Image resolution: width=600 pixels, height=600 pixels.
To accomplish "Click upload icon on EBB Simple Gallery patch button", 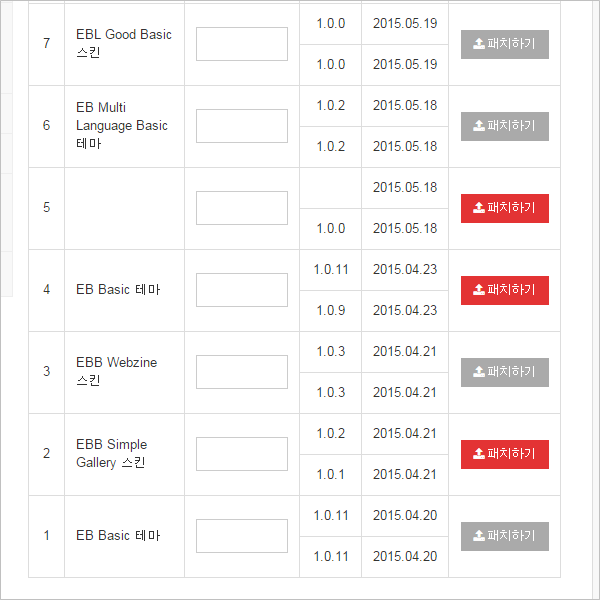I will click(x=479, y=454).
